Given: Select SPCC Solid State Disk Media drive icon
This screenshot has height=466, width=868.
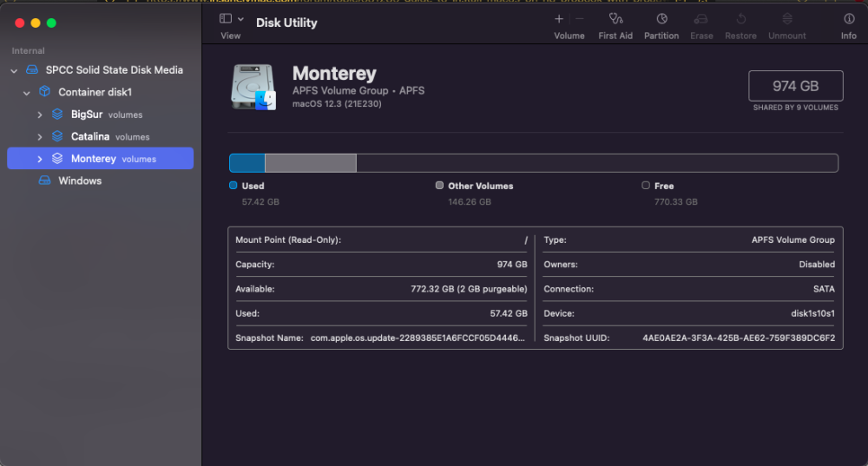Looking at the screenshot, I should coord(32,69).
